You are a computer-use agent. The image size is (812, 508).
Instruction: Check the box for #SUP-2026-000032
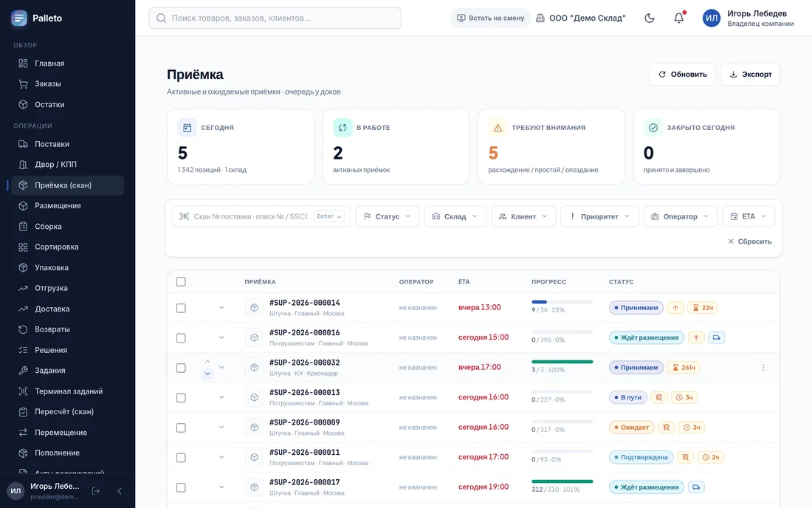181,368
